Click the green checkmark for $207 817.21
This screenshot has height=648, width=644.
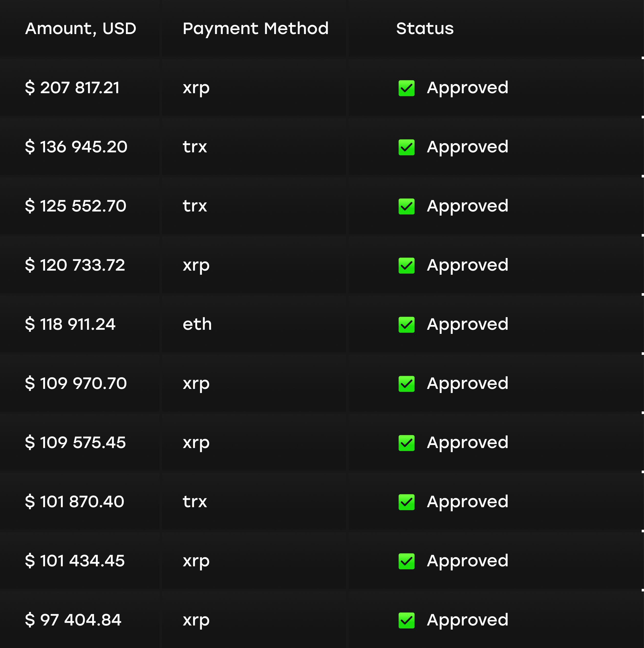coord(406,88)
